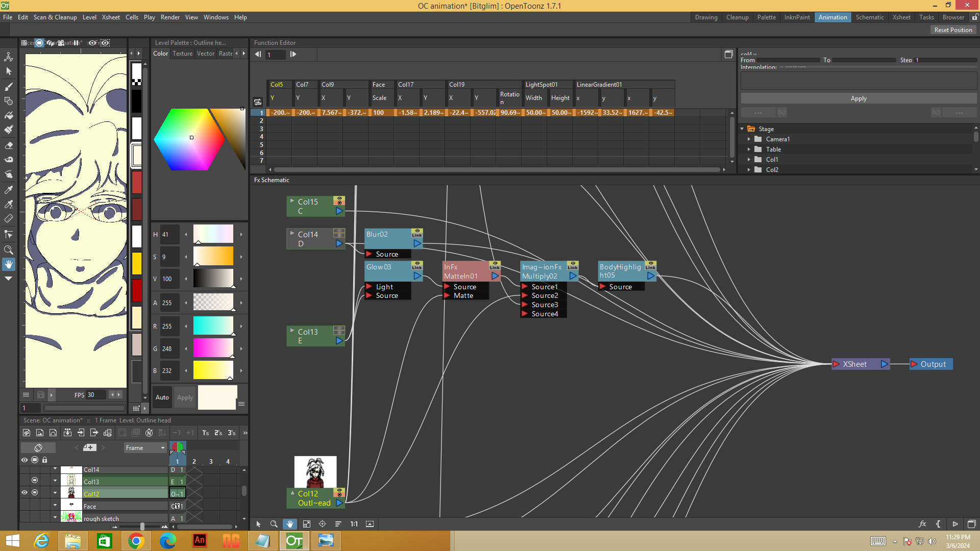Click the Reset Position button

[953, 30]
